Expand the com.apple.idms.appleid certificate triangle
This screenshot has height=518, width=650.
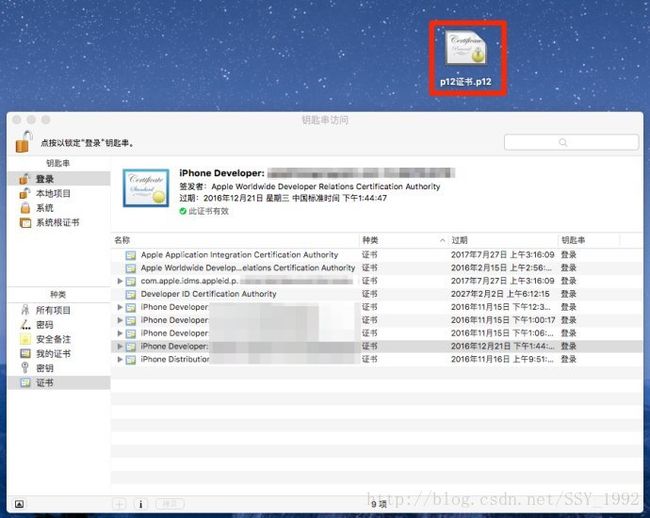119,281
